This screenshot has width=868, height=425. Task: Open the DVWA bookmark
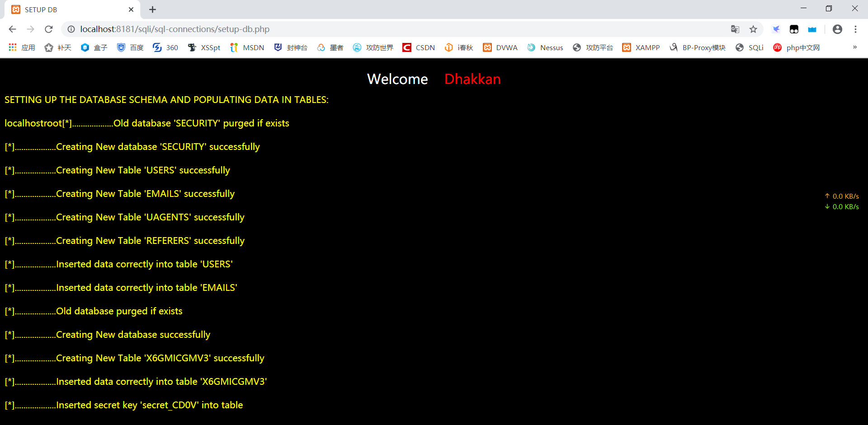500,47
